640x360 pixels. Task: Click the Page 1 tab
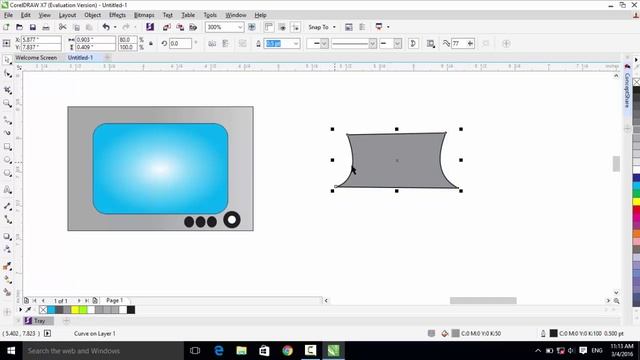click(x=114, y=300)
